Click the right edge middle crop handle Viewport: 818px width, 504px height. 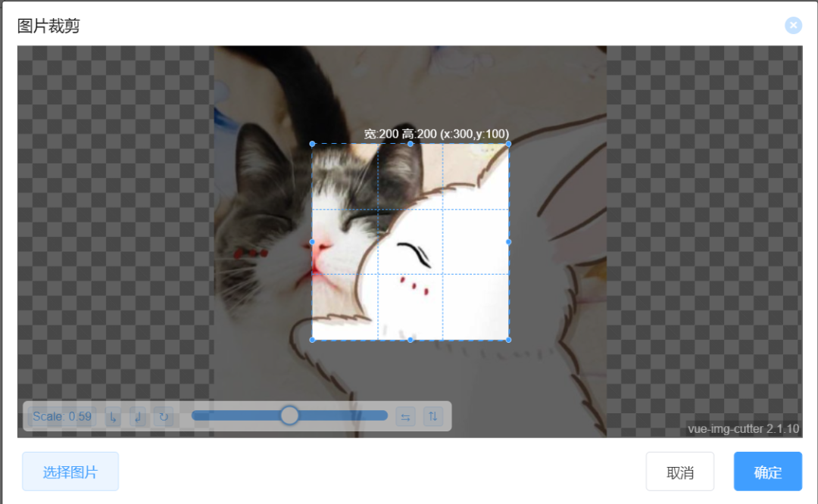(x=508, y=241)
